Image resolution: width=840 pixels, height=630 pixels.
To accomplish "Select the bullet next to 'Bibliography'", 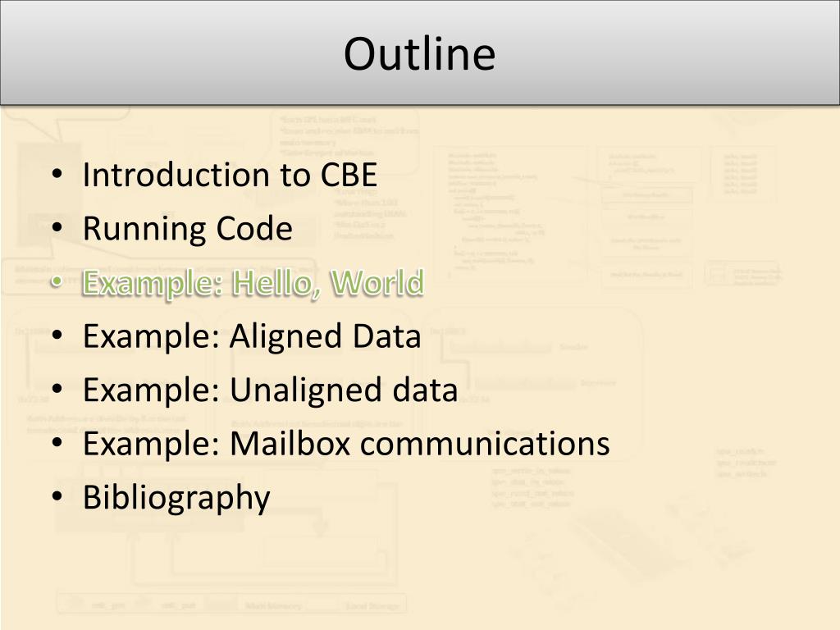I will pyautogui.click(x=57, y=496).
